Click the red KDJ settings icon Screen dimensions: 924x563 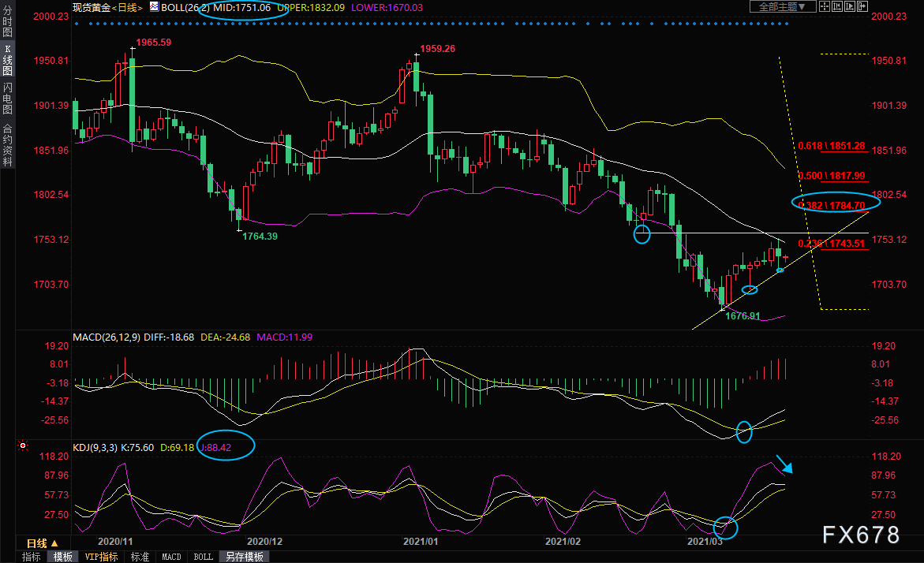tap(22, 446)
